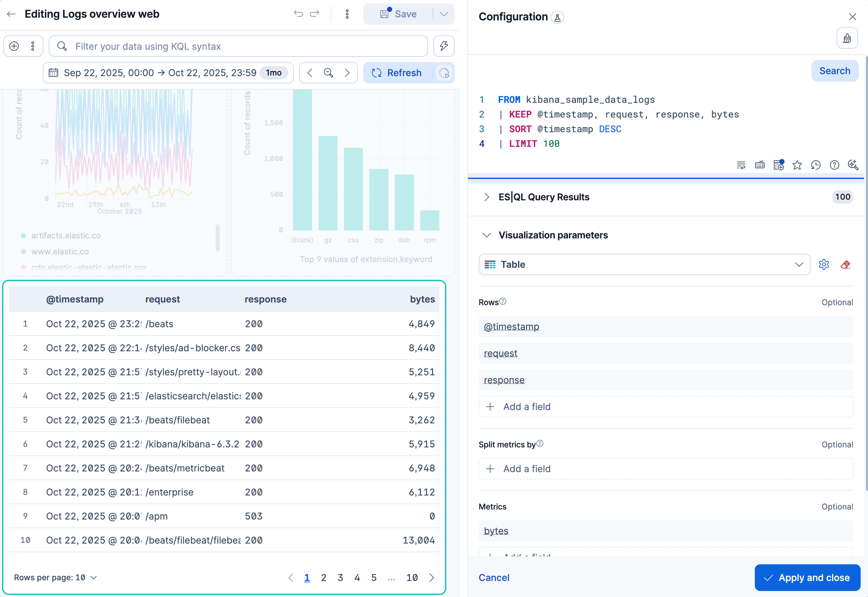Edit the end date Oct 22, 2025, 23:59
Image resolution: width=868 pixels, height=597 pixels.
[x=212, y=72]
